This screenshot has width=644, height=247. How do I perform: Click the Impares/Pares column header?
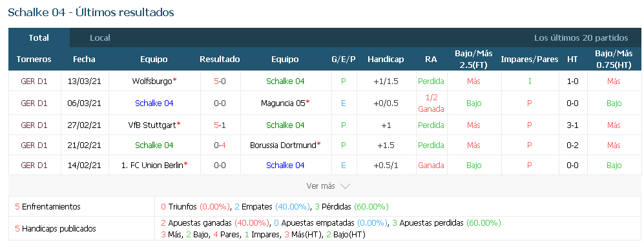point(530,59)
